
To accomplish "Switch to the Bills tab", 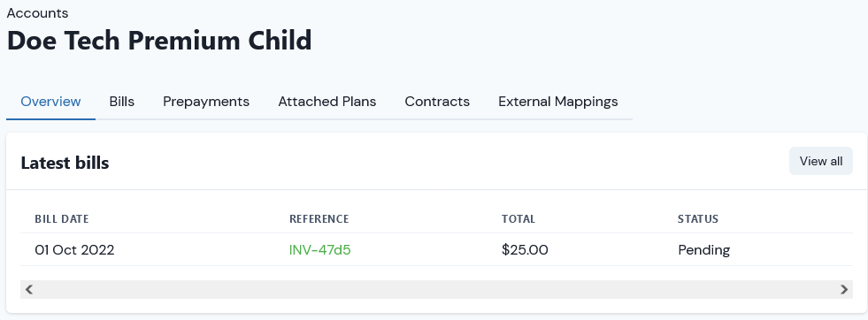I will tap(122, 102).
